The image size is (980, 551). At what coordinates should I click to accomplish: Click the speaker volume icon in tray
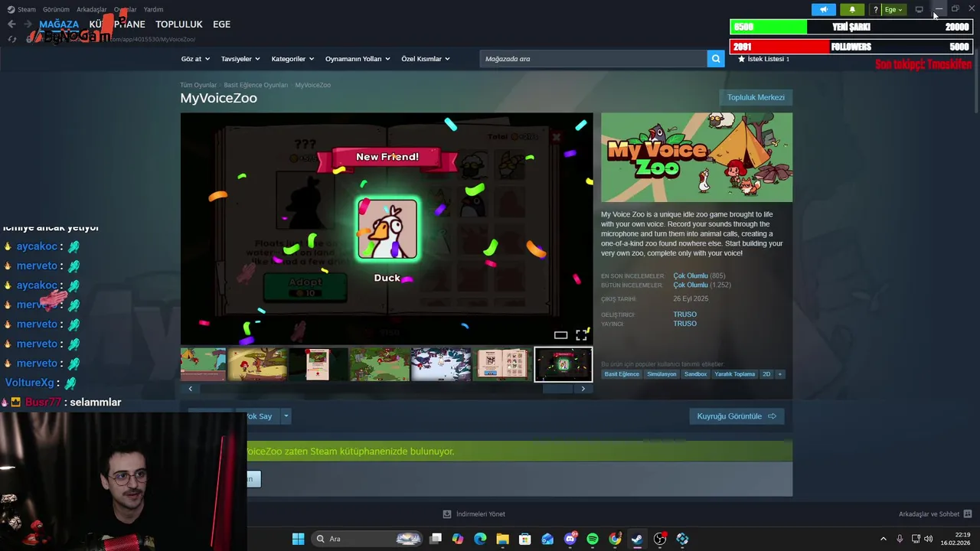tap(929, 539)
